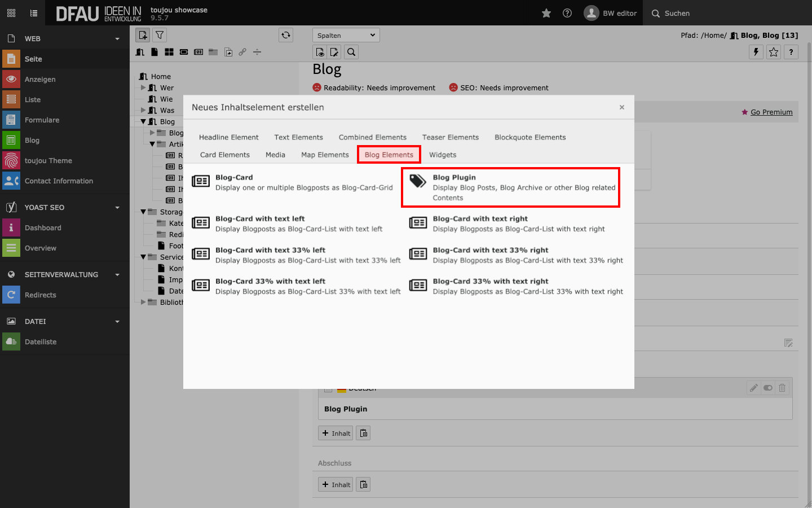
Task: Select the Widgets tab
Action: tap(443, 155)
